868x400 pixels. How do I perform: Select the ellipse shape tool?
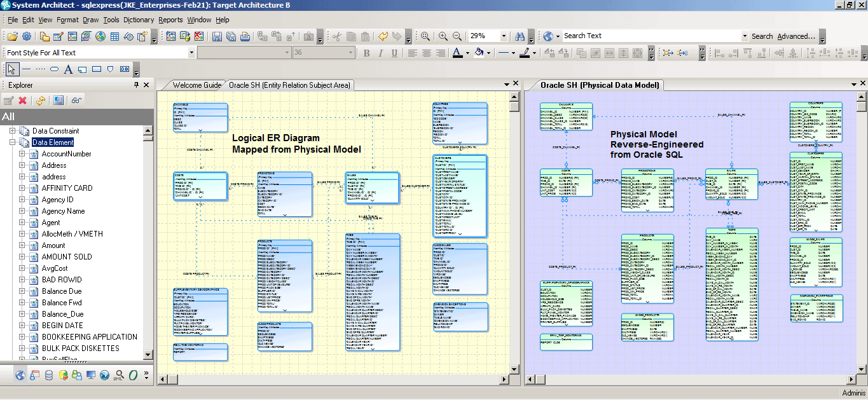tap(54, 69)
